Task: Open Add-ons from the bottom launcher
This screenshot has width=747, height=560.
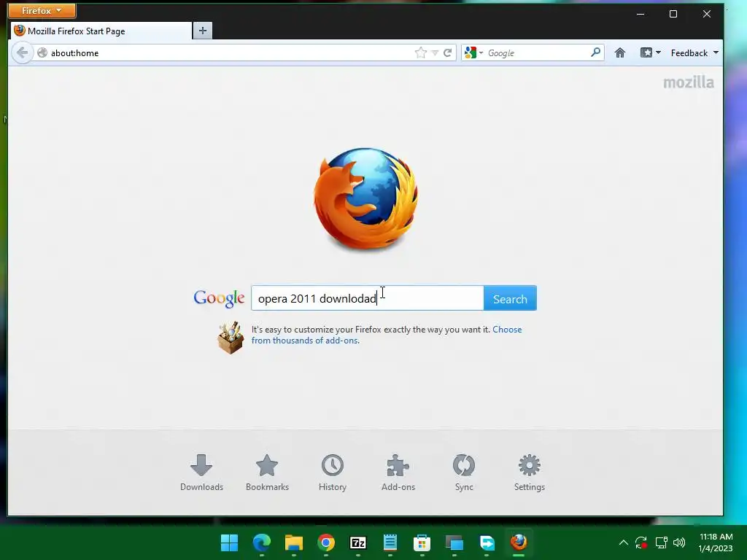Action: [398, 472]
